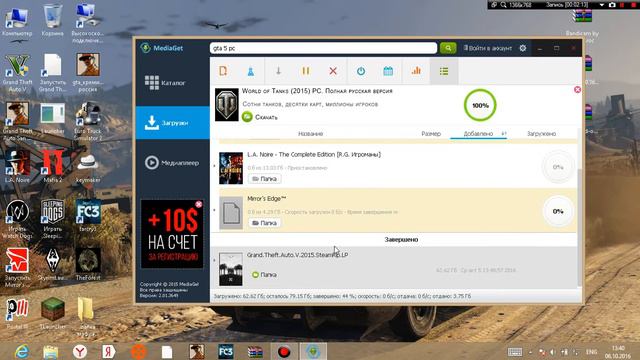Image resolution: width=640 pixels, height=360 pixels.
Task: Open the Minecraft launcher desktop icon
Action: point(53,313)
